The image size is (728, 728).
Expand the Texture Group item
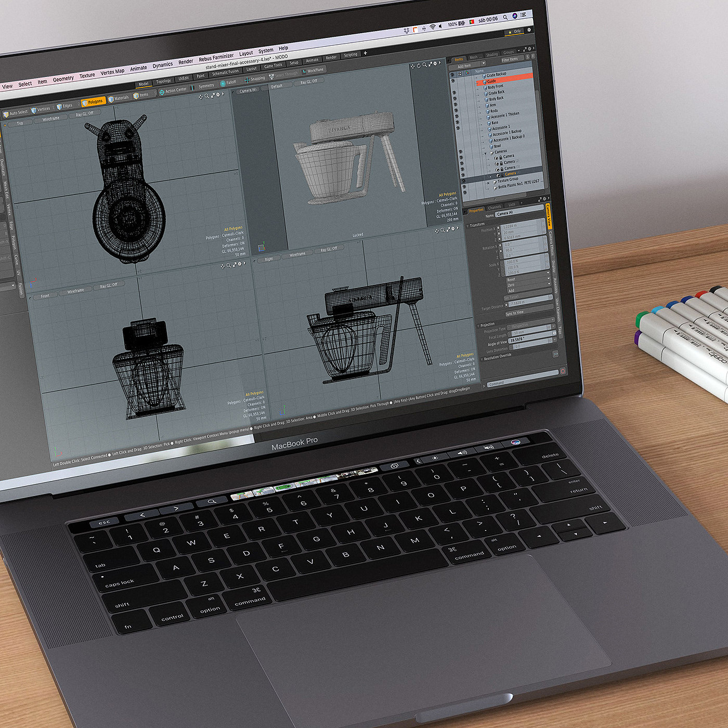click(488, 182)
